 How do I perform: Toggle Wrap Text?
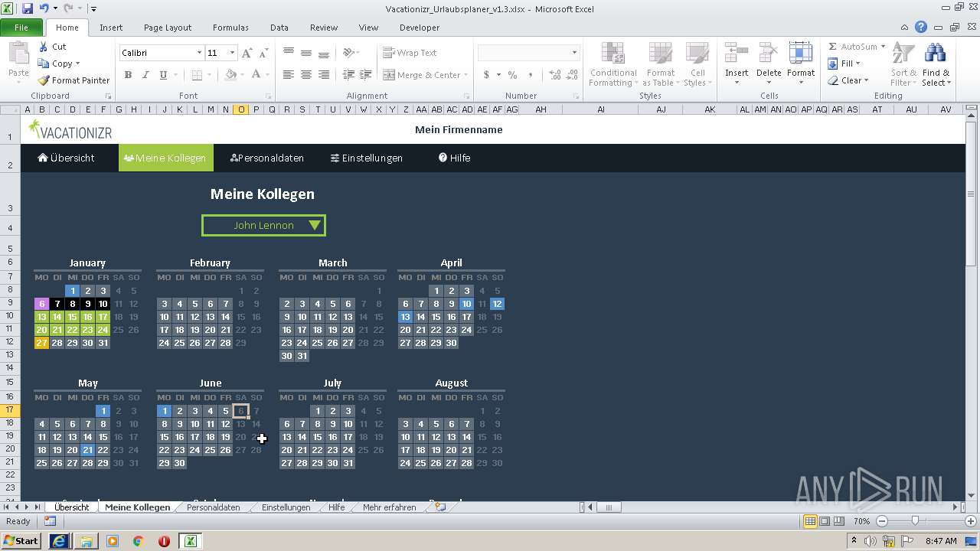pyautogui.click(x=410, y=53)
